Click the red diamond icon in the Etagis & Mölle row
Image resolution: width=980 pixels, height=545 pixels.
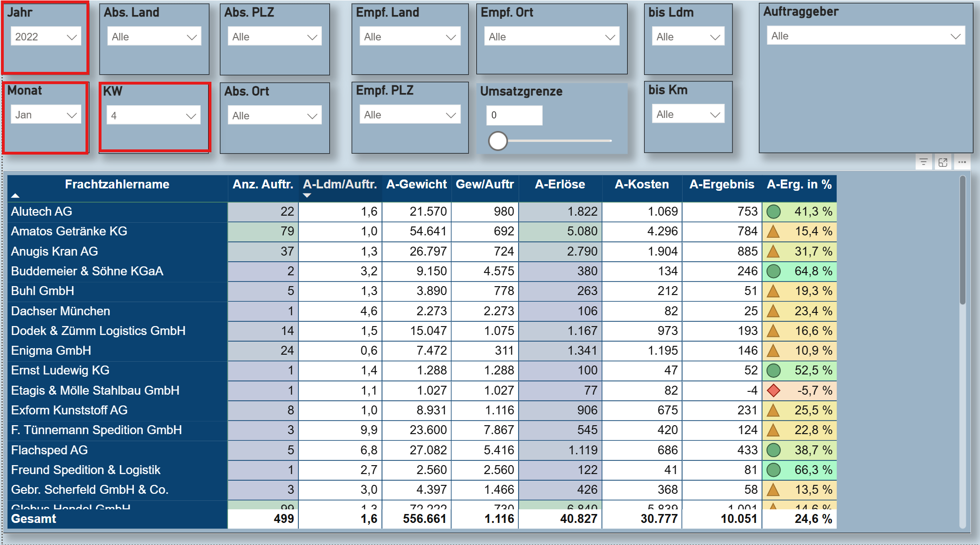pyautogui.click(x=773, y=390)
